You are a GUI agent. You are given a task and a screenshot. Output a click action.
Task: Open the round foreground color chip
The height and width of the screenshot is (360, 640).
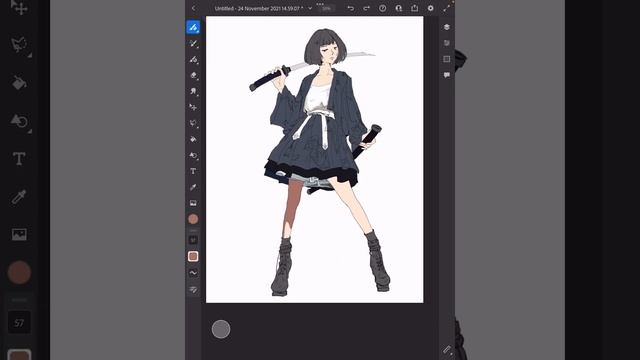click(193, 219)
